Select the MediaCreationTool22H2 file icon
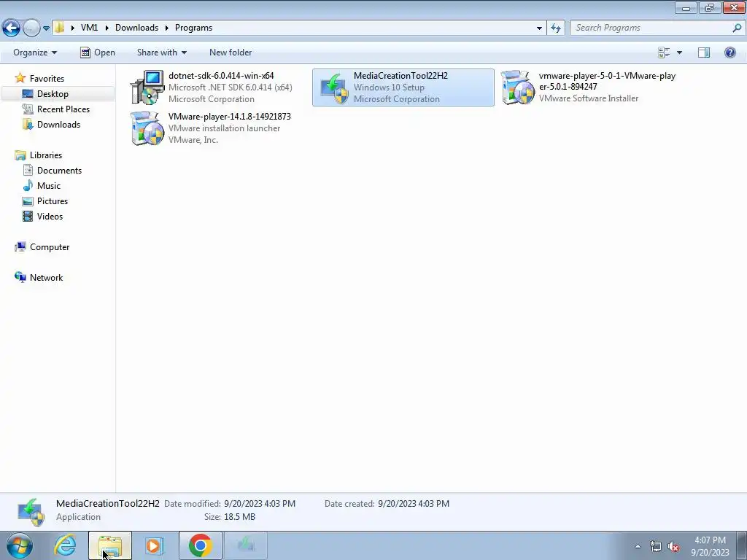747x560 pixels. [x=333, y=87]
